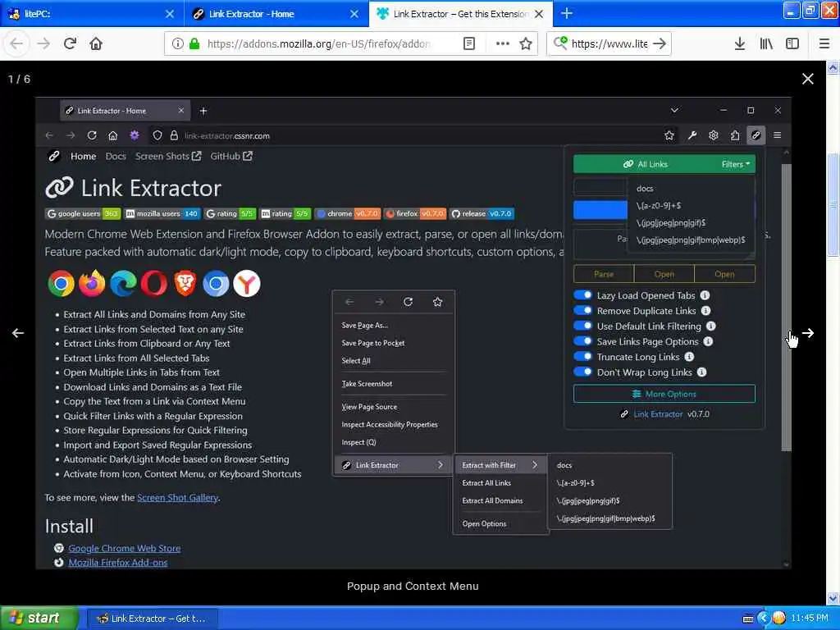
Task: Bookmark this page with the star icon
Action: [526, 43]
